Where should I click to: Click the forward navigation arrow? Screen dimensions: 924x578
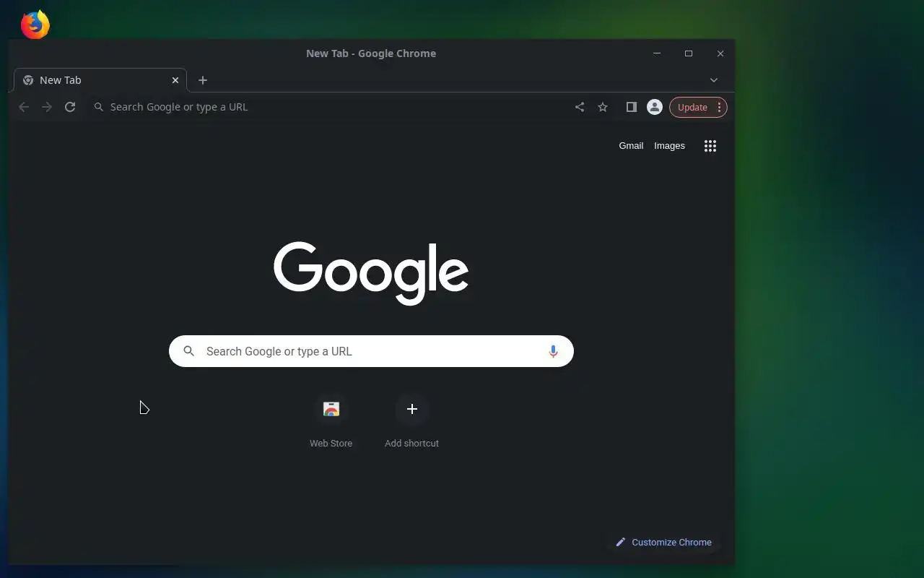47,107
